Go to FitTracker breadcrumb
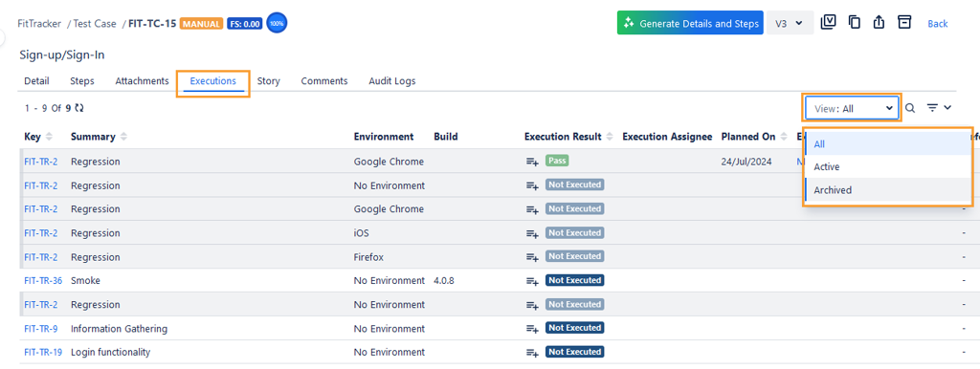980x369 pixels. (x=38, y=24)
